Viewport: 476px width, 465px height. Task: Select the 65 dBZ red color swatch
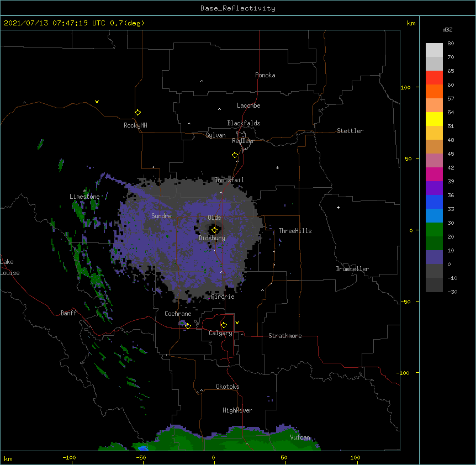tap(434, 77)
